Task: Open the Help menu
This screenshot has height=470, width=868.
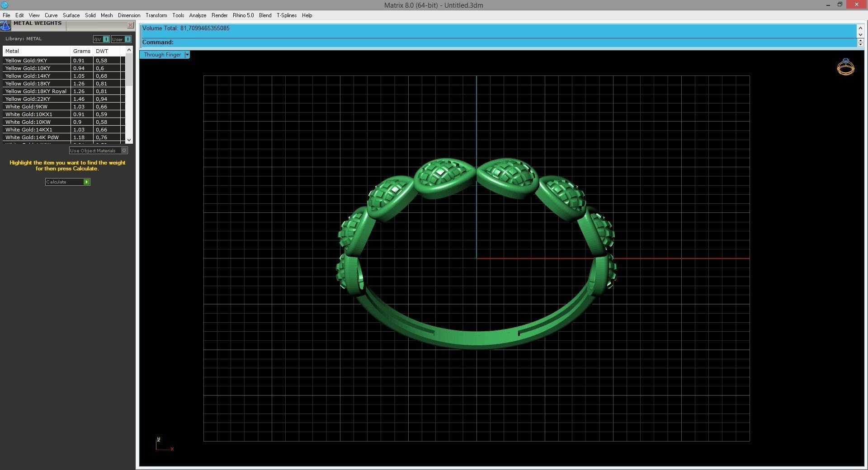Action: click(307, 15)
